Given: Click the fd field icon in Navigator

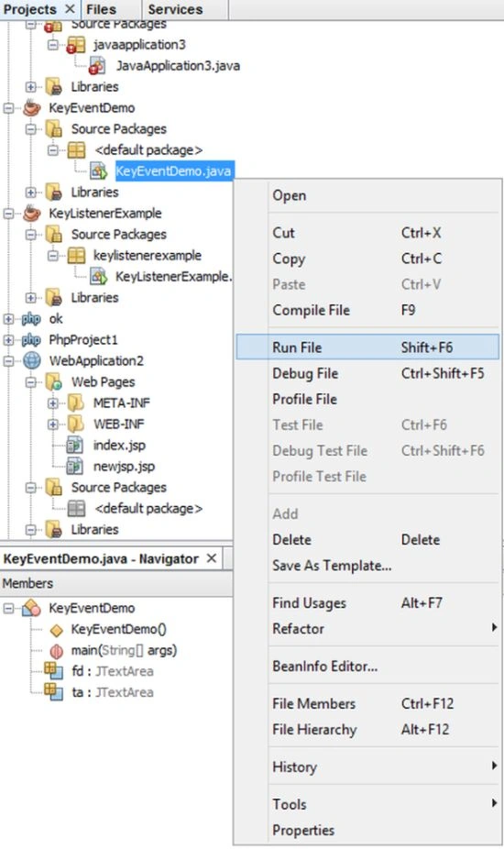Looking at the screenshot, I should pyautogui.click(x=53, y=671).
